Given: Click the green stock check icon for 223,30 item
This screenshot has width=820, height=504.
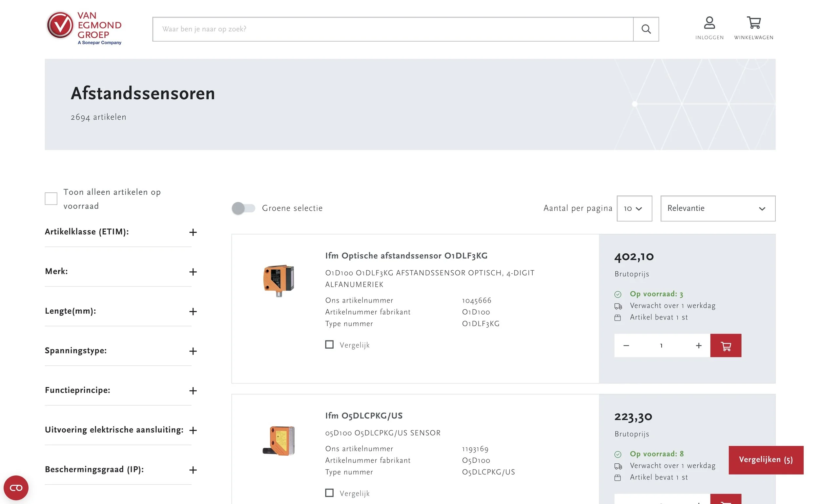Looking at the screenshot, I should [618, 454].
